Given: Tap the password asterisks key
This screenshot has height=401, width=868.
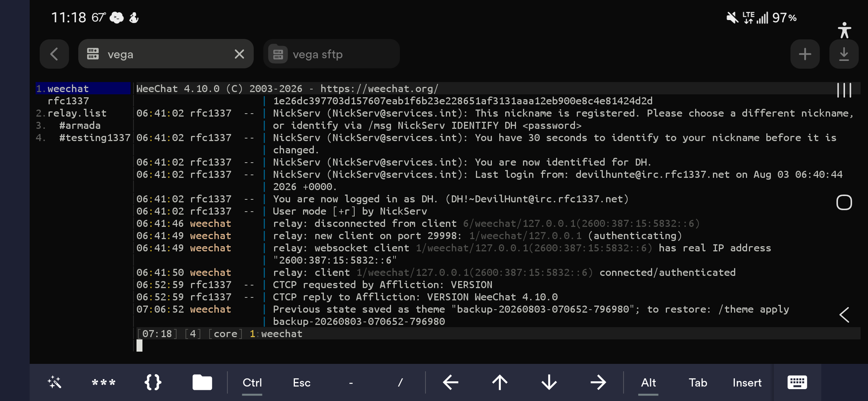Looking at the screenshot, I should (103, 382).
